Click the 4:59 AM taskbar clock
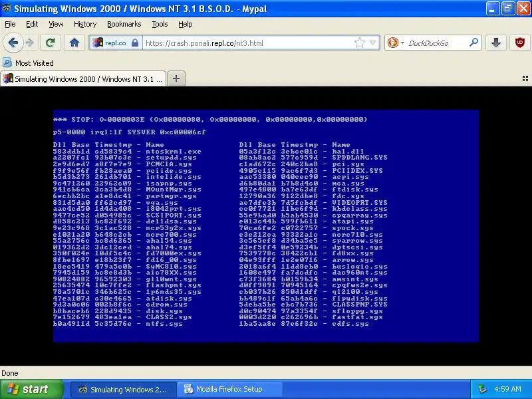Screen dimensions: 532x399 (507, 389)
